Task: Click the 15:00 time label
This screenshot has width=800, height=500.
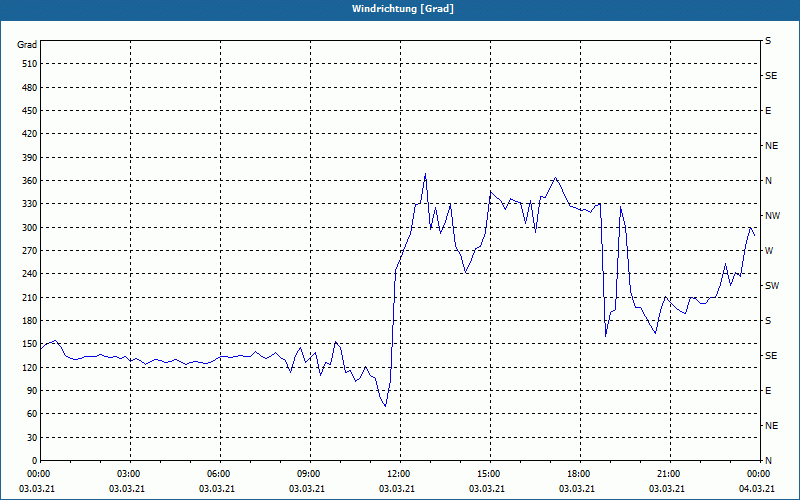Action: coord(487,473)
